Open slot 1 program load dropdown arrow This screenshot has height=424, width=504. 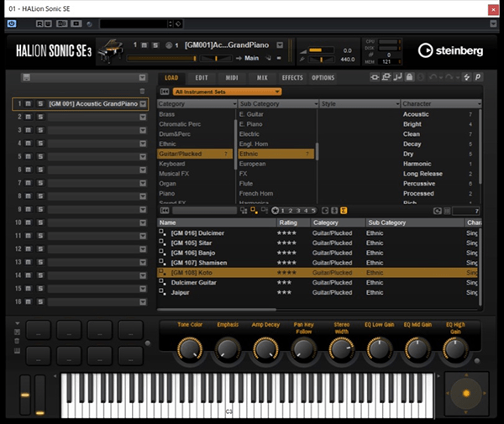tap(143, 104)
